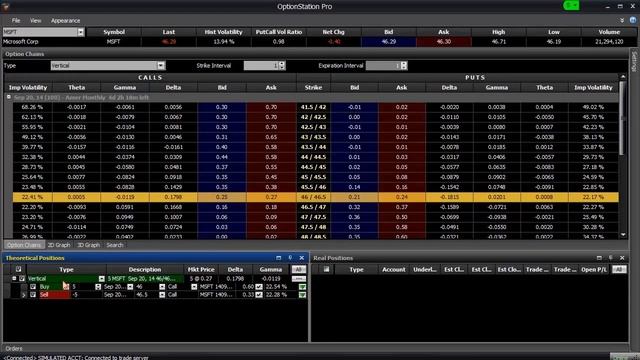Open the MSFT symbol dropdown
The width and height of the screenshot is (640, 360).
pyautogui.click(x=81, y=32)
